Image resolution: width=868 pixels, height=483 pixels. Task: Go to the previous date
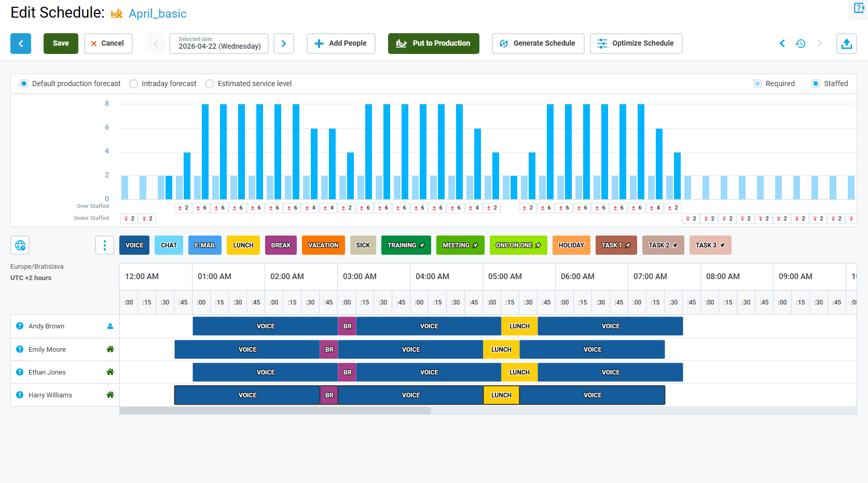pos(156,44)
